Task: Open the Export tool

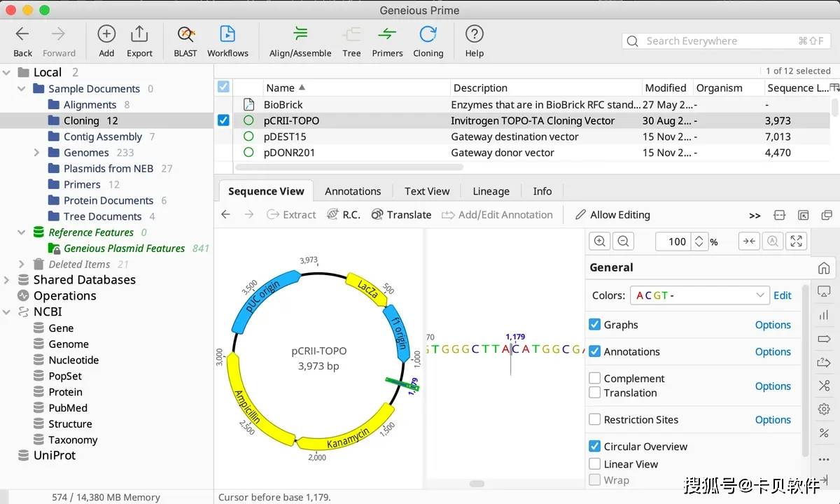Action: (x=139, y=41)
